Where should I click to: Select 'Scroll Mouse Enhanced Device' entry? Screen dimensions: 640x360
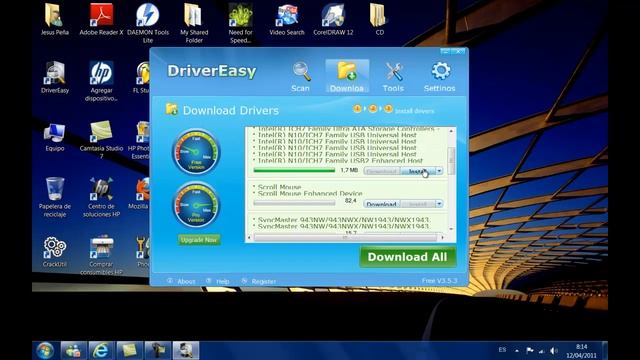click(x=310, y=193)
